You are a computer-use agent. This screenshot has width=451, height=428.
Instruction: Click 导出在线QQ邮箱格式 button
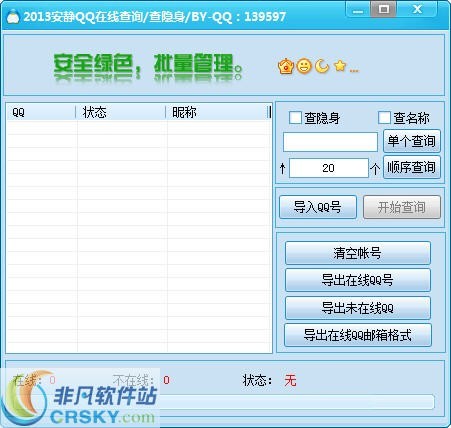(358, 335)
